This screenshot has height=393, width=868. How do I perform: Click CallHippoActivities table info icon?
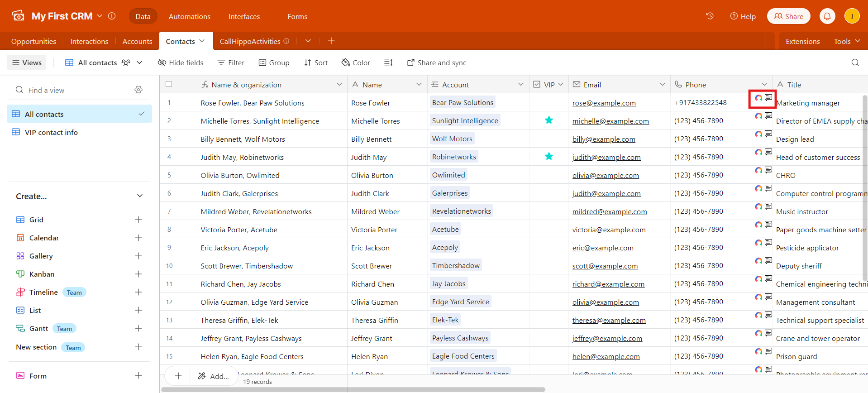coord(286,41)
